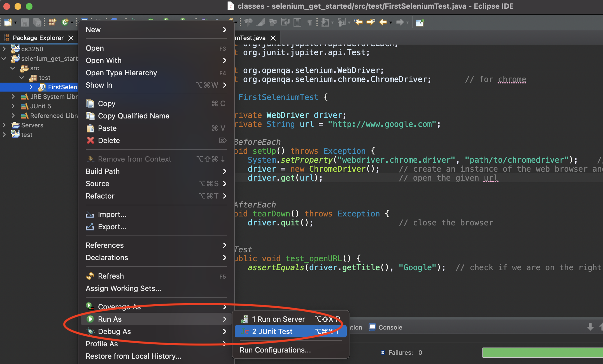
Task: Click the Back navigation arrow icon
Action: [383, 22]
